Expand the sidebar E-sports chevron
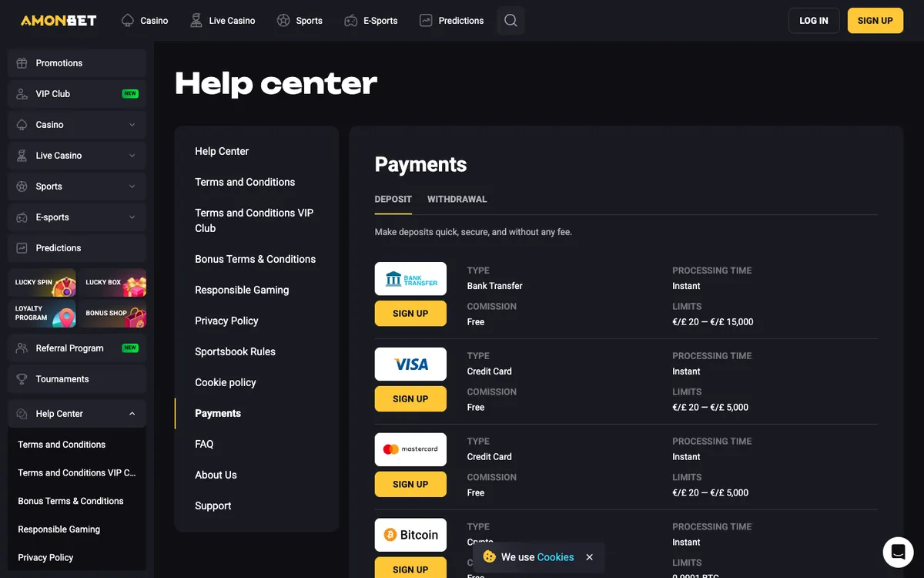 132,217
